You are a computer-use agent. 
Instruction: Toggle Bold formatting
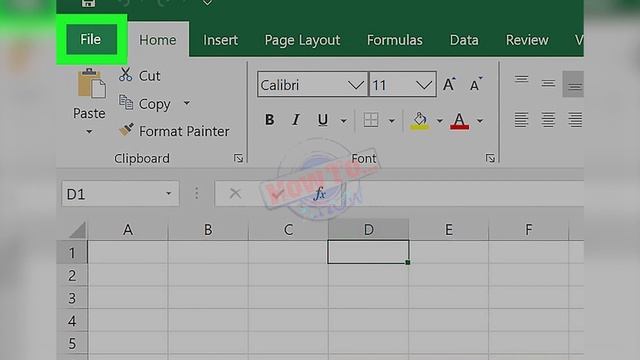coord(269,120)
